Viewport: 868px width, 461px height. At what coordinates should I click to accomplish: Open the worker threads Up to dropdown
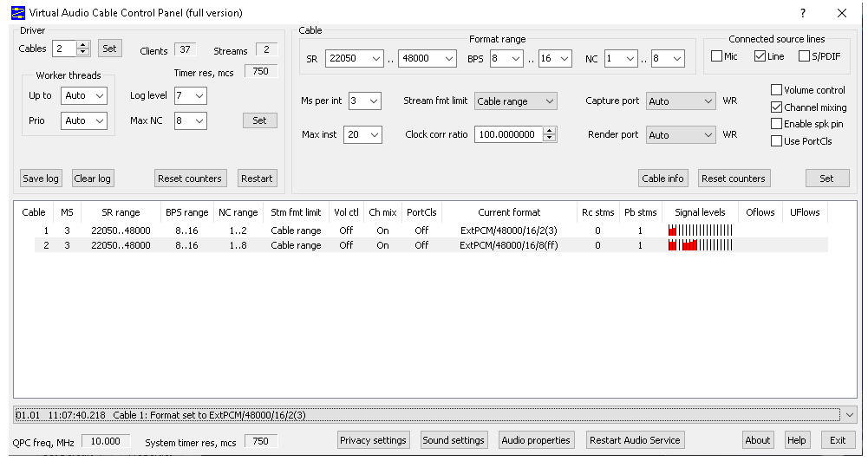click(84, 95)
